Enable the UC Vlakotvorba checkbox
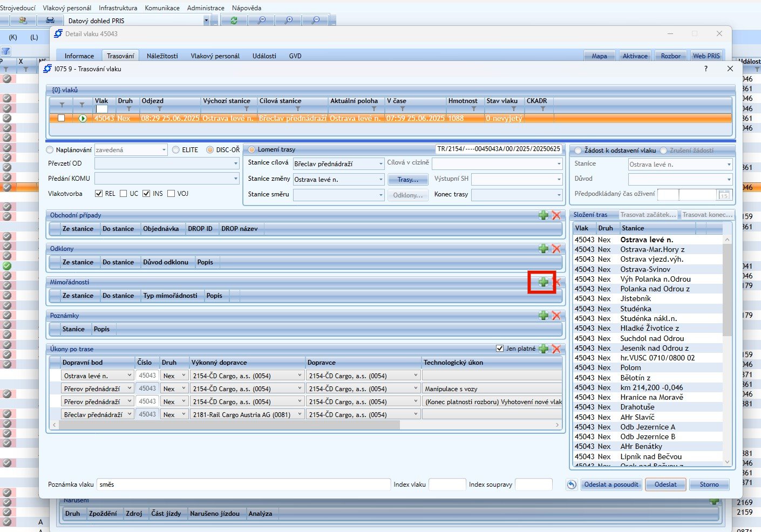 (x=124, y=194)
